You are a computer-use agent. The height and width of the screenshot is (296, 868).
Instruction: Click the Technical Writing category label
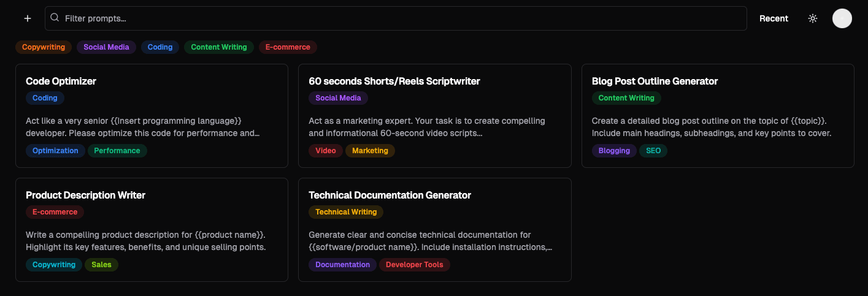click(x=346, y=212)
